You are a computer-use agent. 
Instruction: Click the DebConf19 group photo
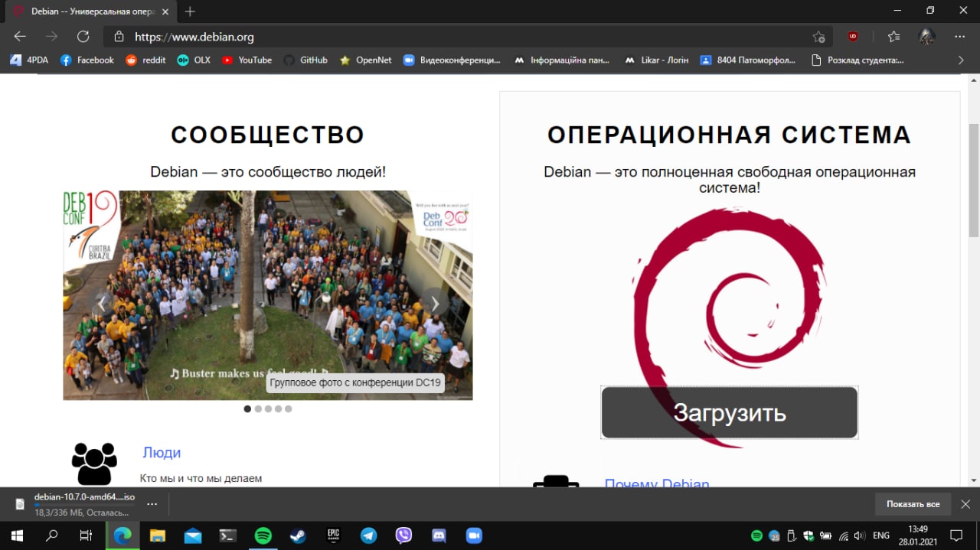[x=268, y=295]
